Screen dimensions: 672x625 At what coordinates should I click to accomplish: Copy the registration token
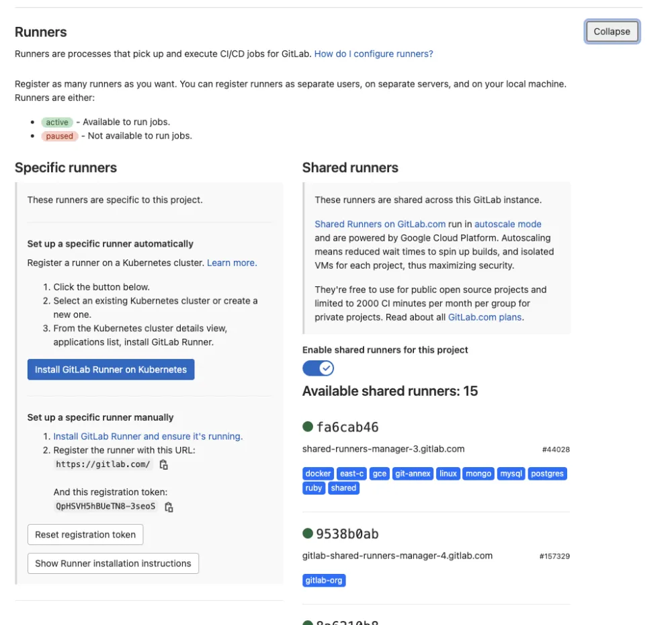pyautogui.click(x=169, y=507)
